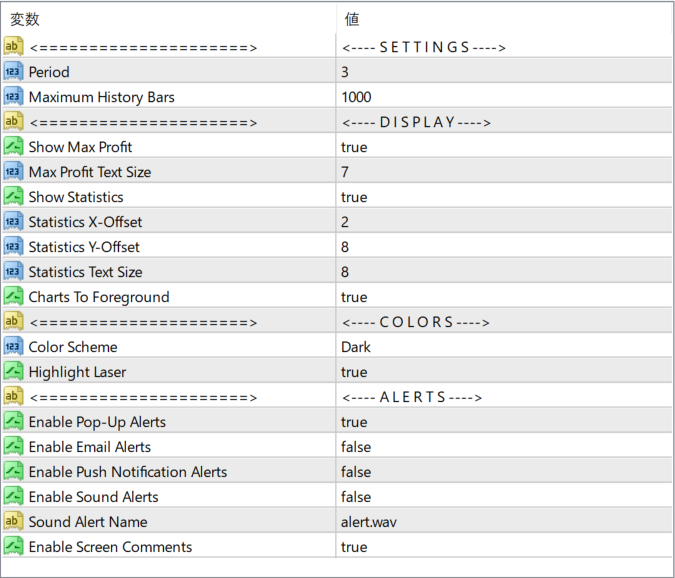Click the 変数 column header
This screenshot has height=578, width=675.
(25, 19)
